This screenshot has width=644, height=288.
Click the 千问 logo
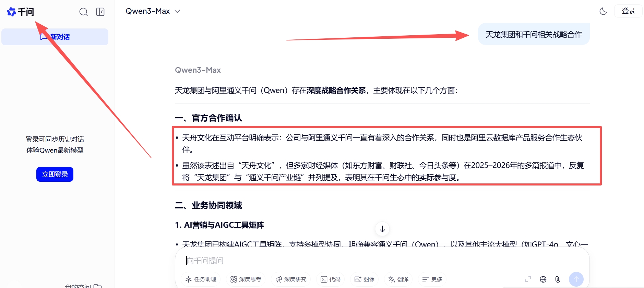pos(21,12)
